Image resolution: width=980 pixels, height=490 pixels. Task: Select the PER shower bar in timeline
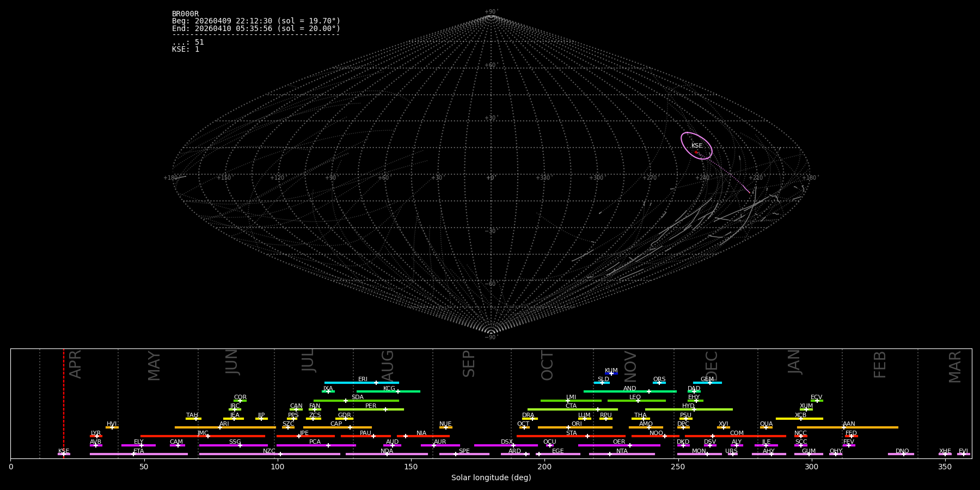[x=370, y=409]
